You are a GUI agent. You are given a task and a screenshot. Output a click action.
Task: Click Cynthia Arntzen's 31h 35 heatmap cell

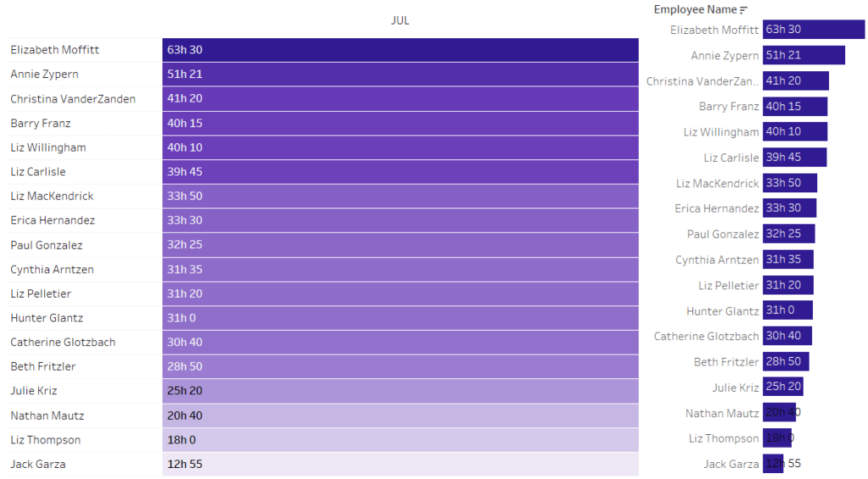point(400,270)
